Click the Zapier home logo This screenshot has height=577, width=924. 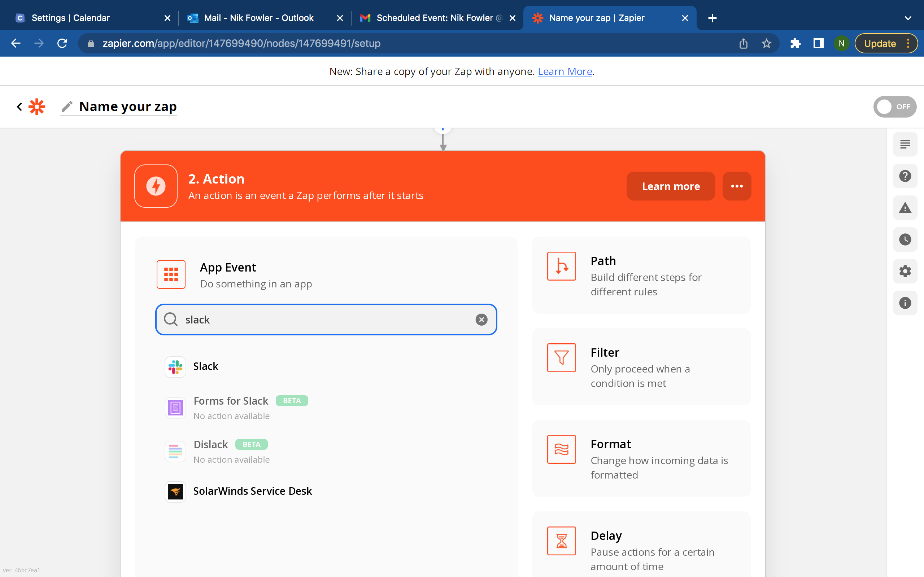37,106
